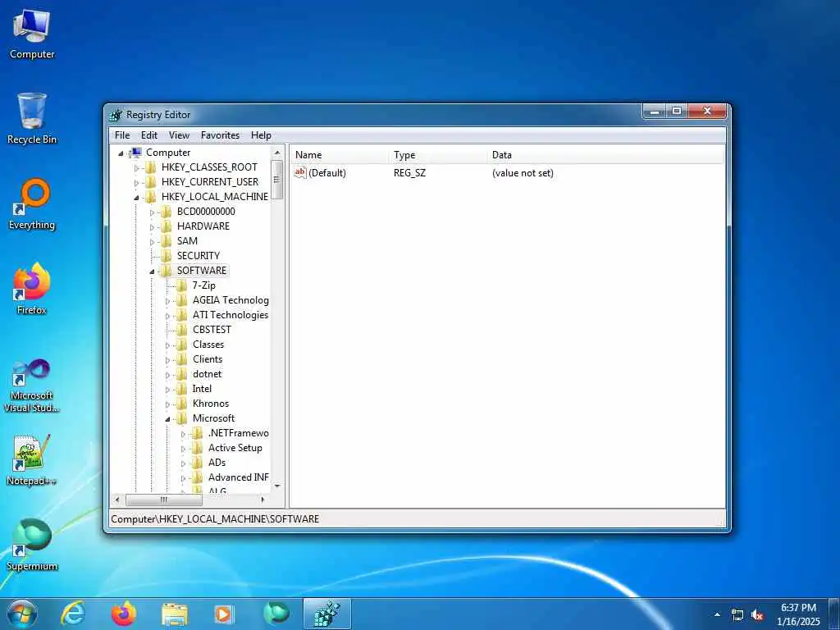Click the muted volume tray icon
Image resolution: width=840 pixels, height=630 pixels.
coord(757,615)
